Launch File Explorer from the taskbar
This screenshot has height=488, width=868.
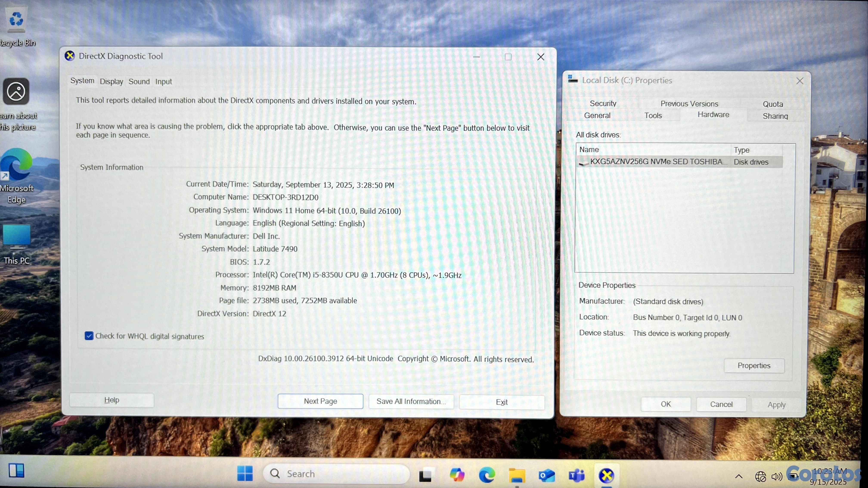point(516,475)
